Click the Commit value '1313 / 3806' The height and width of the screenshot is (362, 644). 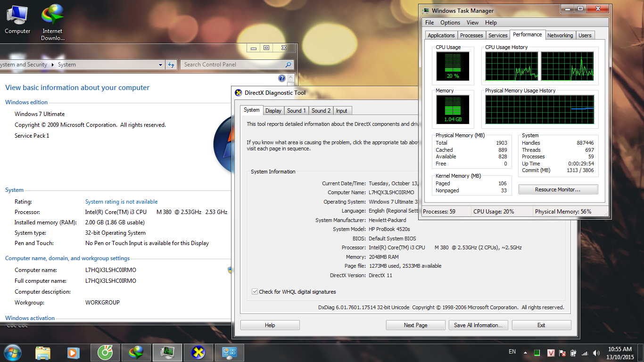click(581, 170)
